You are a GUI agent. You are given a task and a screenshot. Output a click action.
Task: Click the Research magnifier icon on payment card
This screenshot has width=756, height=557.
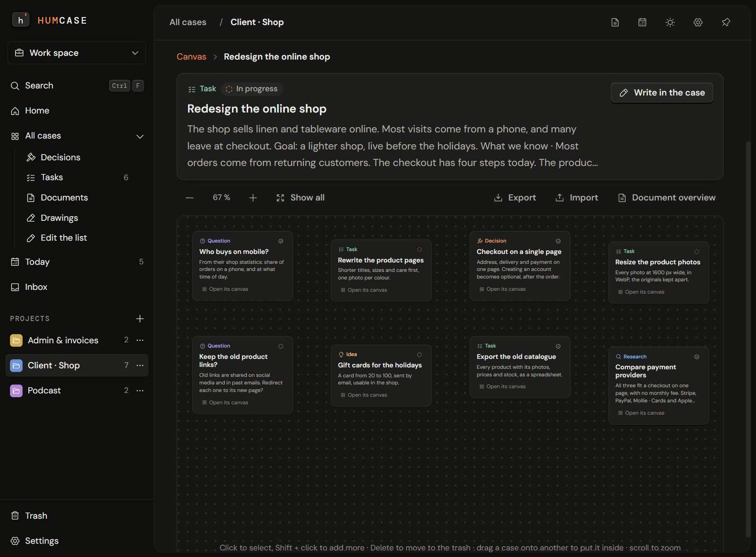pos(619,357)
